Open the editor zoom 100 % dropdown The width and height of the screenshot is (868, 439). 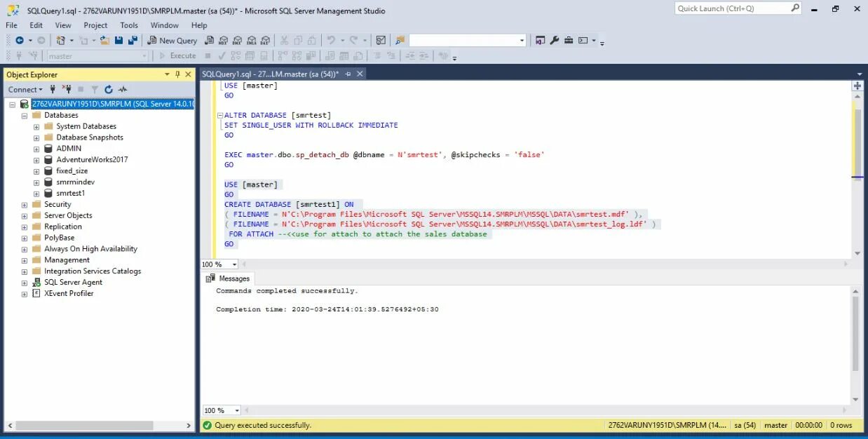coord(234,264)
